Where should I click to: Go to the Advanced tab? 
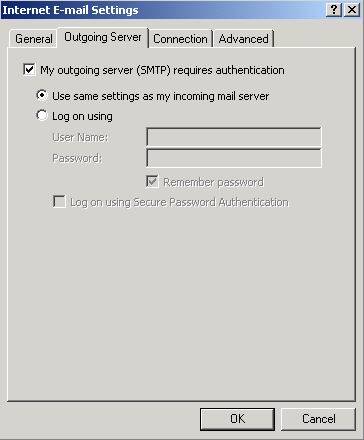click(x=243, y=39)
